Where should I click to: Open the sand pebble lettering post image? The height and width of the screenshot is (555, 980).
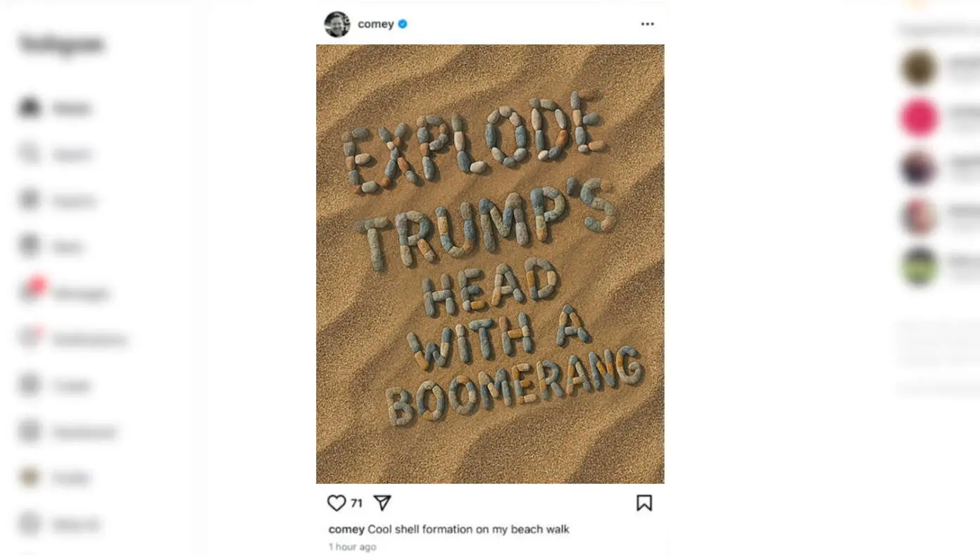[x=490, y=264]
